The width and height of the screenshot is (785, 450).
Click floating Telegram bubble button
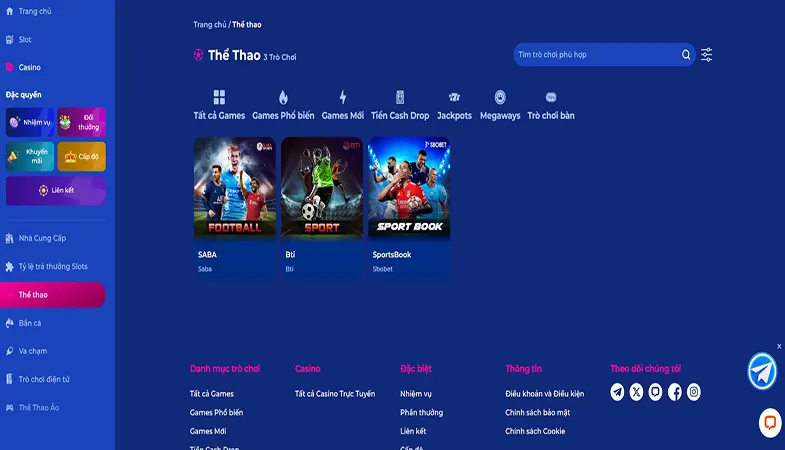click(x=762, y=371)
